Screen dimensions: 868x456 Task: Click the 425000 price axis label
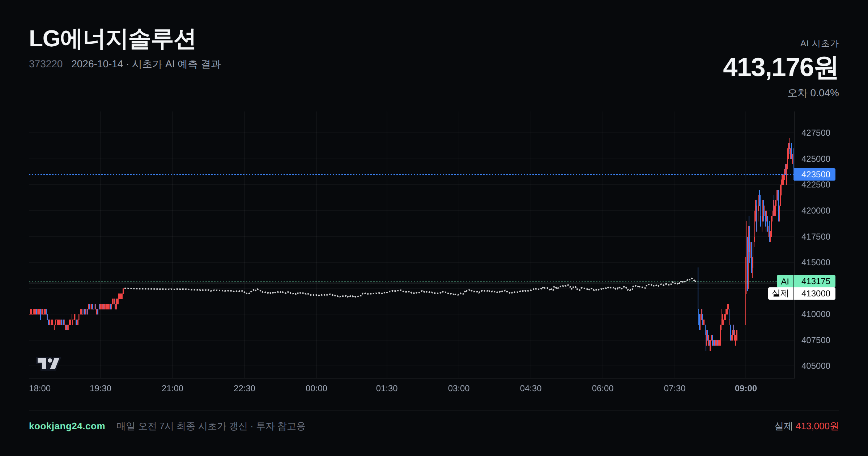click(x=816, y=159)
